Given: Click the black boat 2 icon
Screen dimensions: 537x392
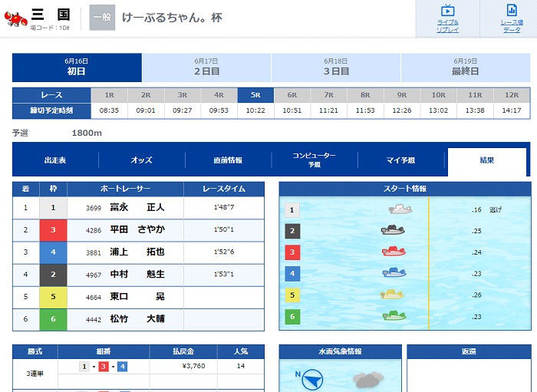Looking at the screenshot, I should (x=393, y=230).
